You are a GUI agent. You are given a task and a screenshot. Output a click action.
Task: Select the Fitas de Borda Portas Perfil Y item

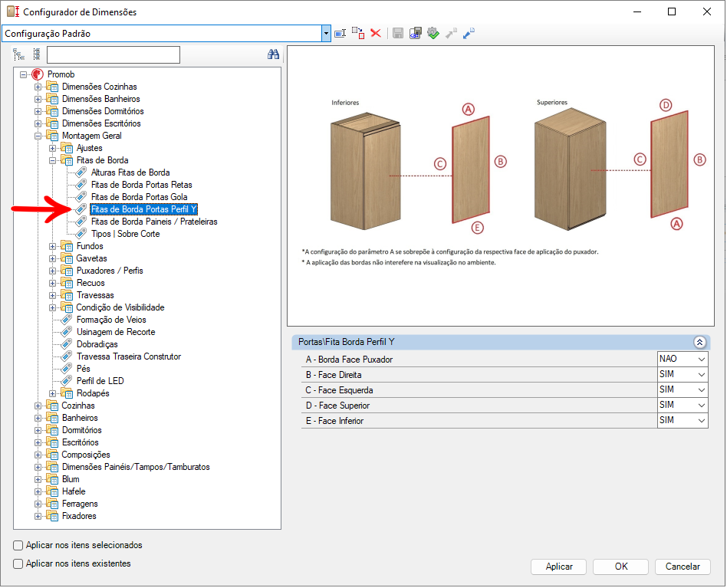click(143, 209)
